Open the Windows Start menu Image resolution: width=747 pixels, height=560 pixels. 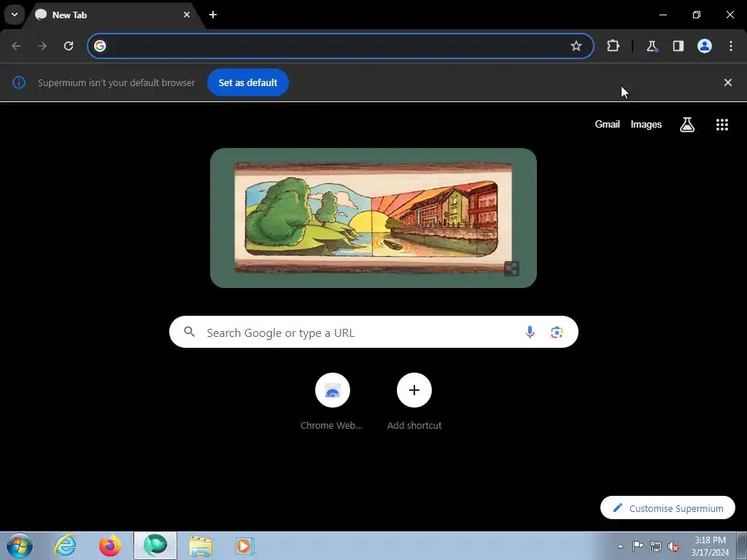click(x=20, y=545)
